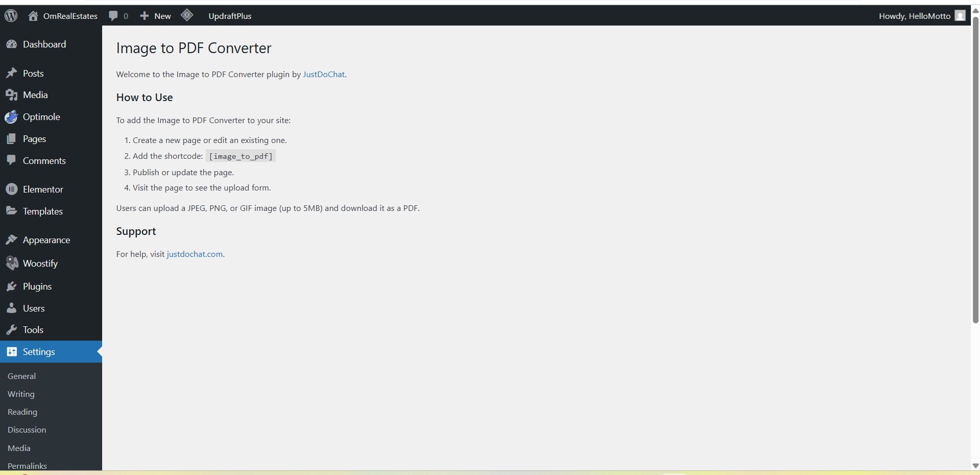Open Woostify menu label

[x=40, y=264]
